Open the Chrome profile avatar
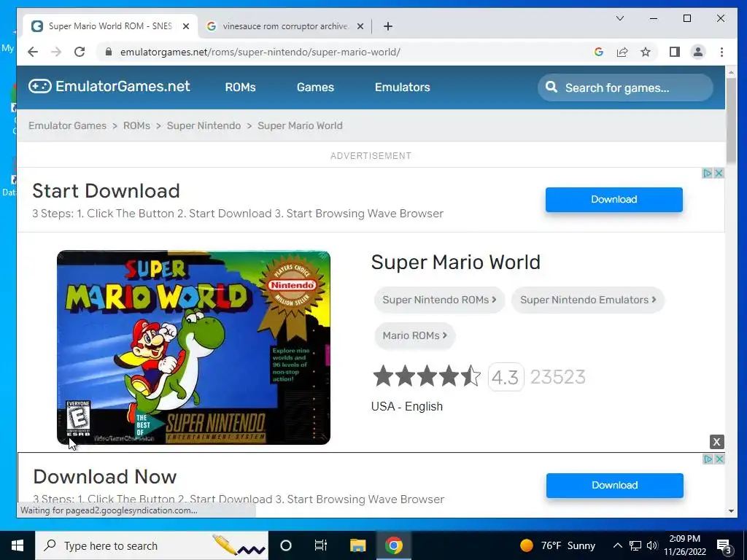 click(x=698, y=52)
